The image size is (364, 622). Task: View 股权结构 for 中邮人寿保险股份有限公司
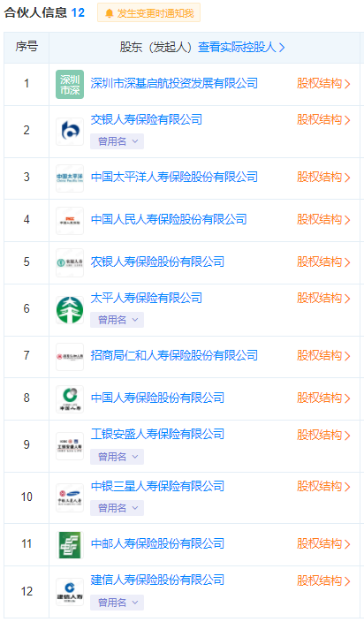tap(323, 544)
